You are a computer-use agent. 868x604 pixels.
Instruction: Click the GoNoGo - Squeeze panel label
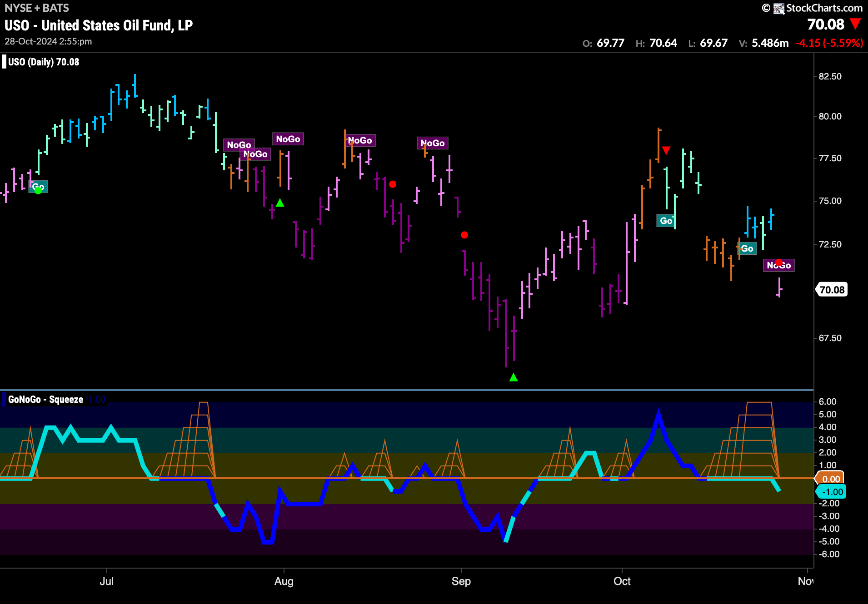click(x=46, y=399)
